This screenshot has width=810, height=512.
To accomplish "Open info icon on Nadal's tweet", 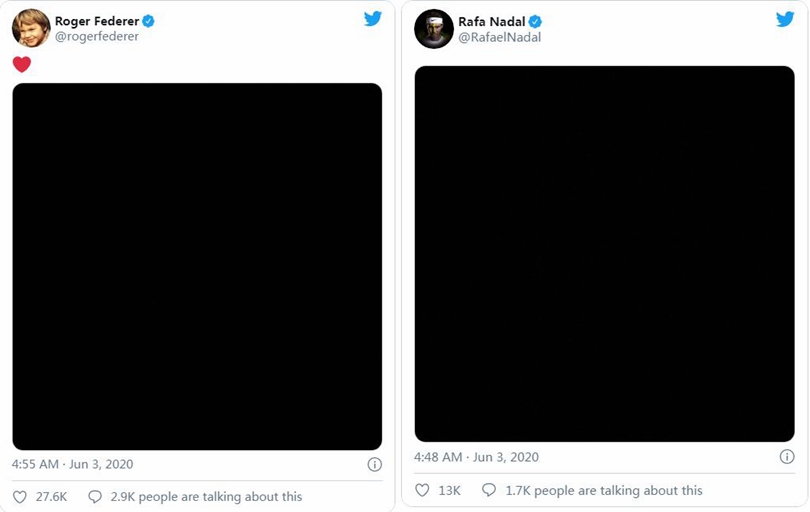I will (x=787, y=456).
